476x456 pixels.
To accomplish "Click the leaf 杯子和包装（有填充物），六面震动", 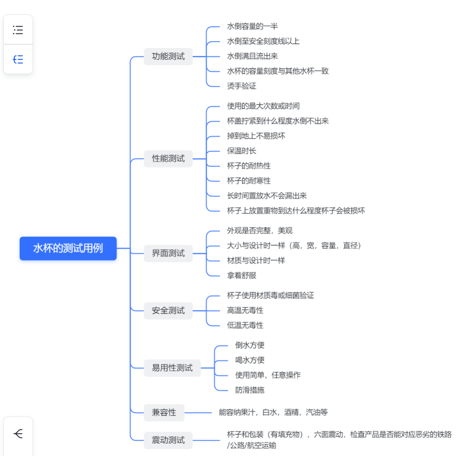I will pyautogui.click(x=285, y=434).
